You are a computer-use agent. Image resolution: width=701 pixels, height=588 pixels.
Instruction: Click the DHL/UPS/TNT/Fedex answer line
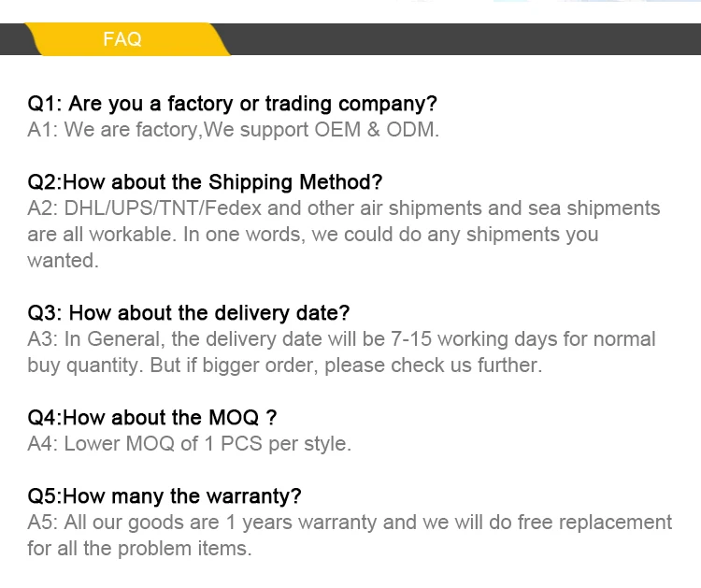pyautogui.click(x=343, y=208)
